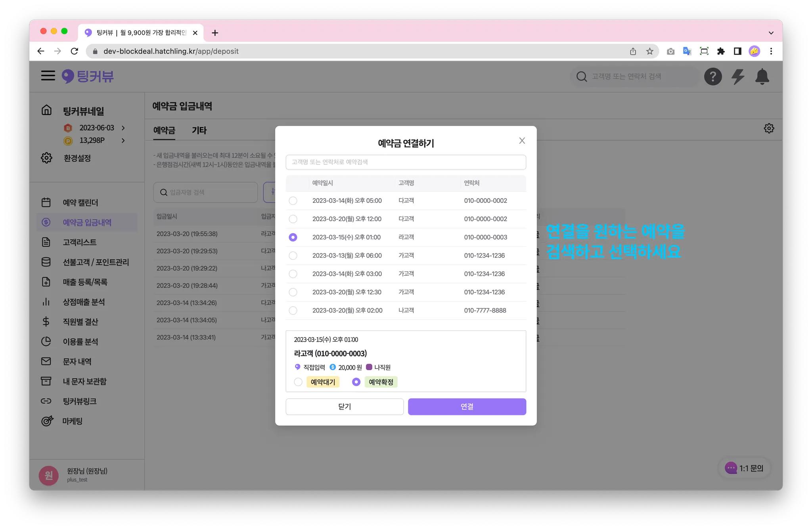This screenshot has width=812, height=529.
Task: Choose the 예약대기 status radio
Action: (x=298, y=382)
